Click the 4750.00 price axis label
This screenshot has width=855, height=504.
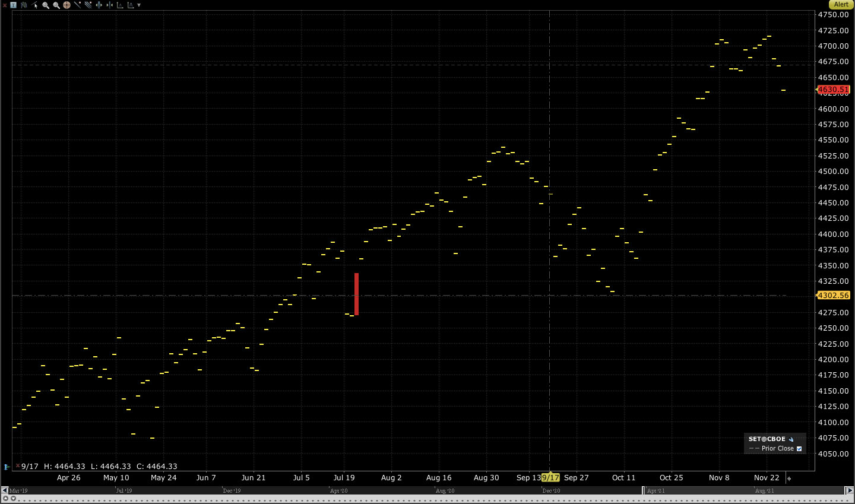click(x=834, y=15)
